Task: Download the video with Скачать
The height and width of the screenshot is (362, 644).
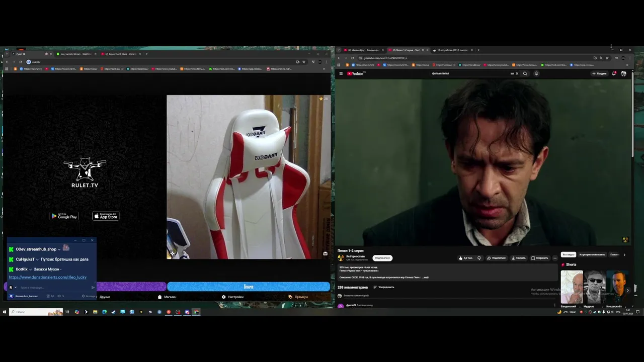Action: [x=519, y=258]
